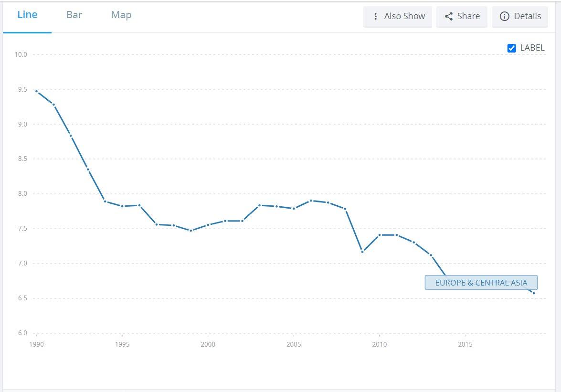Click the Share network icon
This screenshot has height=392, width=561.
pyautogui.click(x=449, y=16)
